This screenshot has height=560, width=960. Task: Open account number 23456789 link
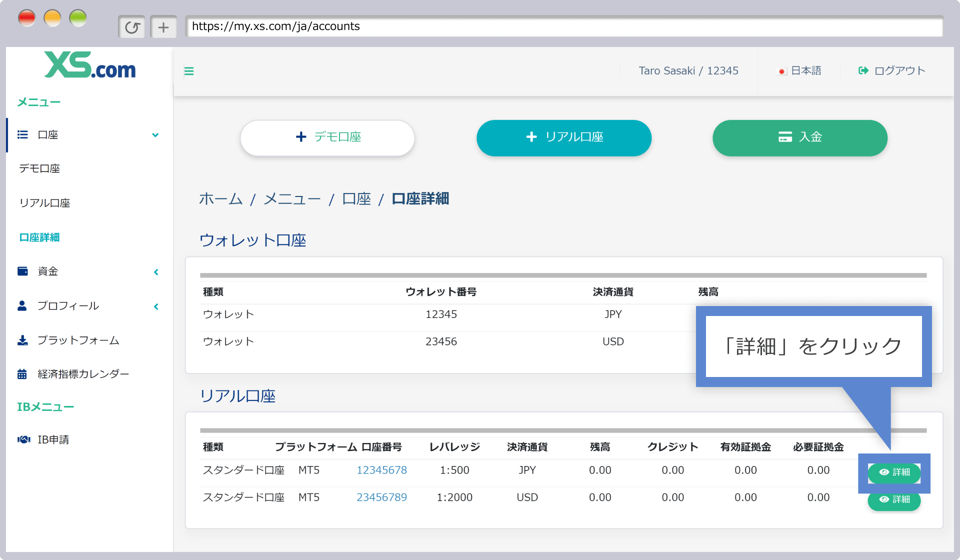381,497
